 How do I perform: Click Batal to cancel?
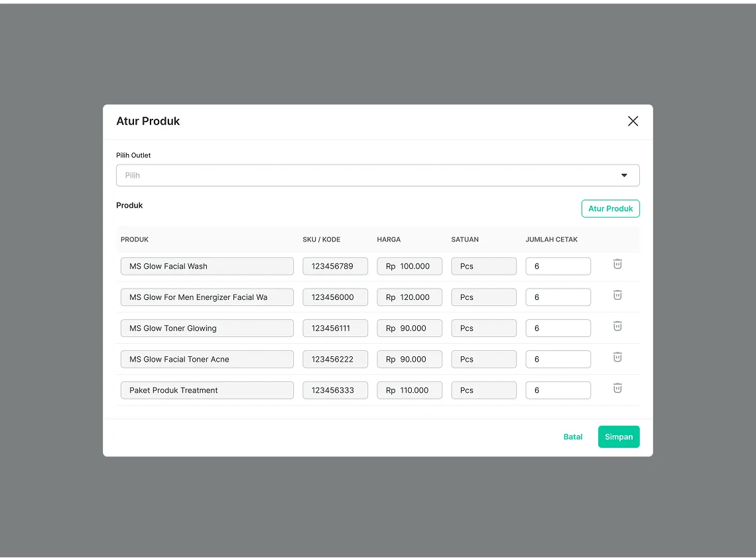click(x=573, y=437)
